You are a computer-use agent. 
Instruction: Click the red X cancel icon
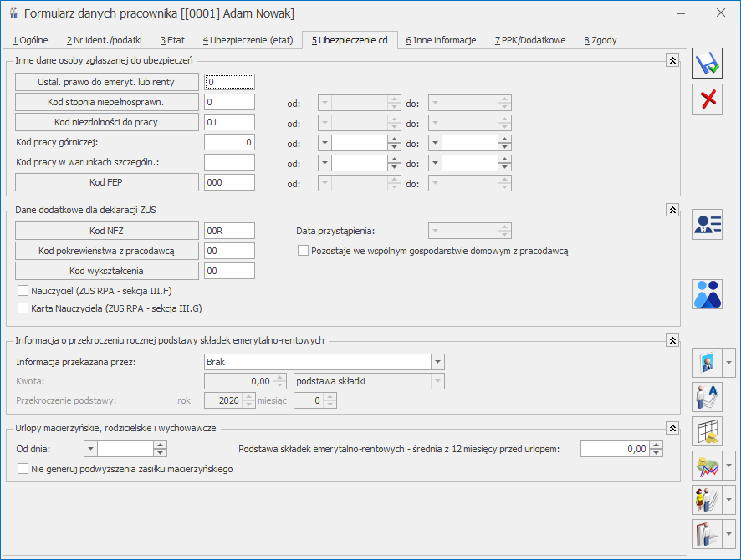pyautogui.click(x=708, y=99)
